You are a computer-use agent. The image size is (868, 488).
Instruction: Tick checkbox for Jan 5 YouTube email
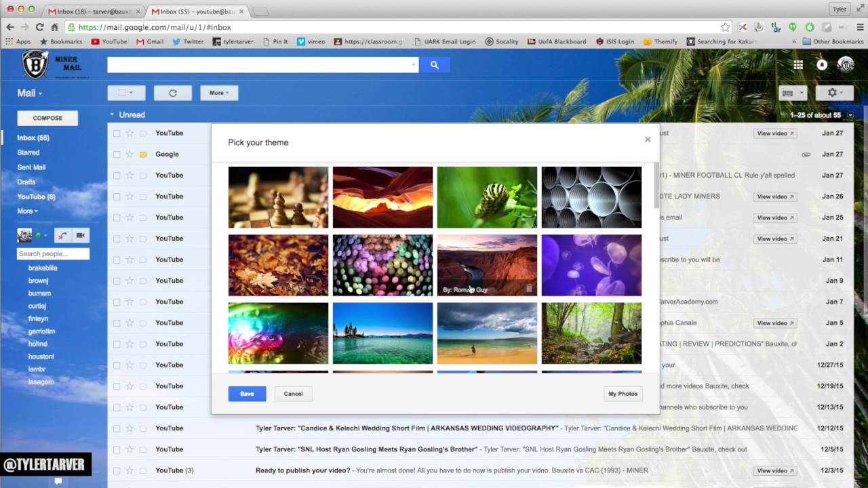click(x=117, y=323)
